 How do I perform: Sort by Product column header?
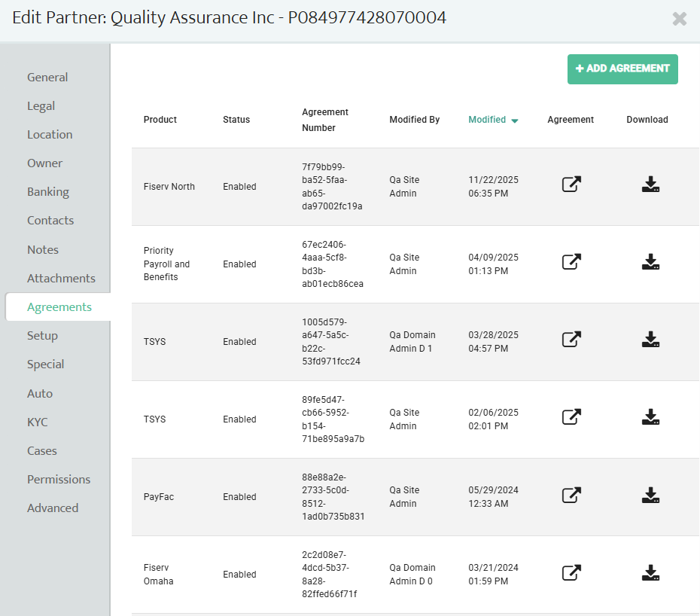pos(160,119)
